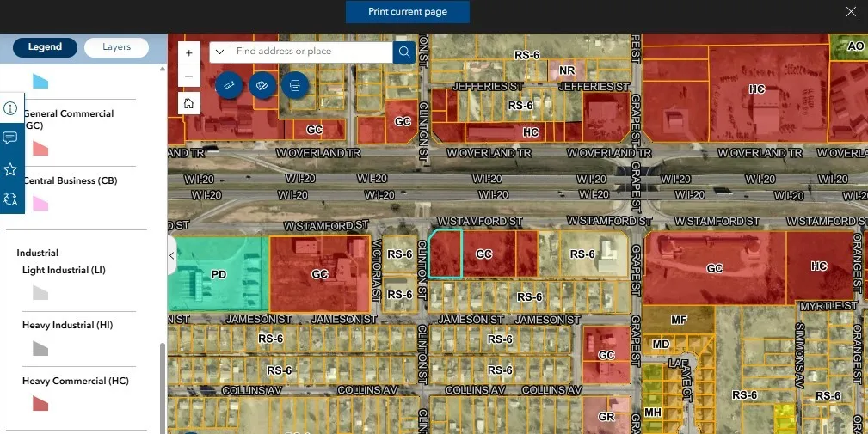Click the VICTORIA ST street label
868x434 pixels.
point(377,271)
